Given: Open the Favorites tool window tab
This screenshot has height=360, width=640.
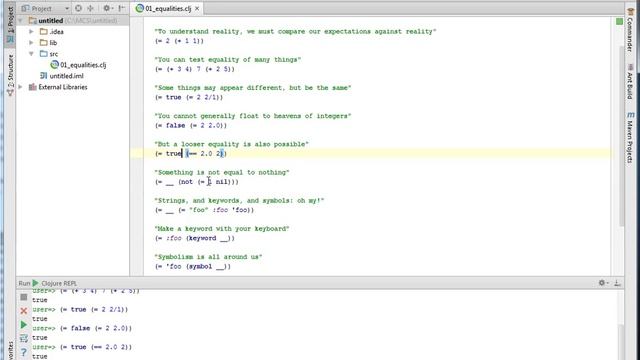Looking at the screenshot, I should coord(10,350).
